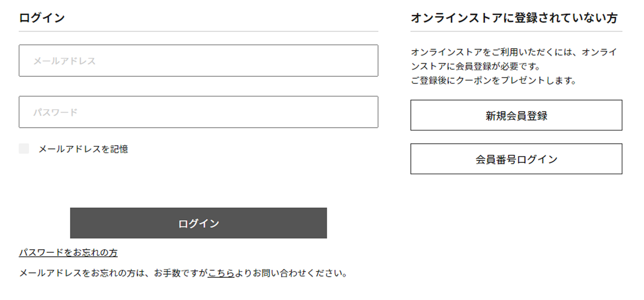644x300 pixels.
Task: Click the よりお問い合わせください text
Action: 290,273
